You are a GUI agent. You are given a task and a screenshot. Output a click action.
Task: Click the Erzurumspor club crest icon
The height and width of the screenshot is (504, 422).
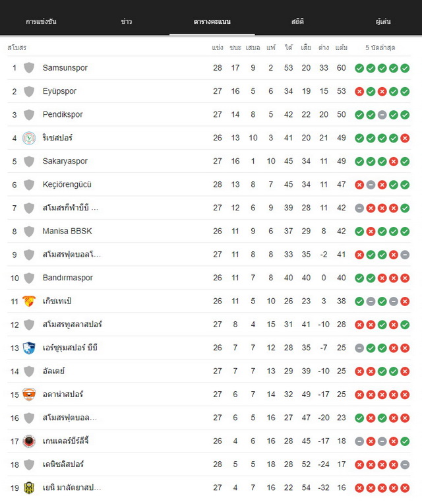pyautogui.click(x=29, y=348)
